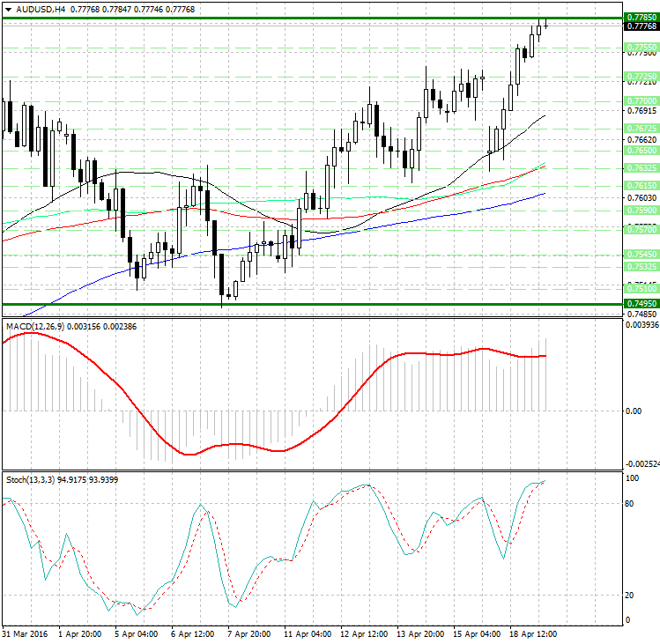Click the MACD(12,26,9) indicator label
The image size is (660, 644).
pyautogui.click(x=33, y=327)
